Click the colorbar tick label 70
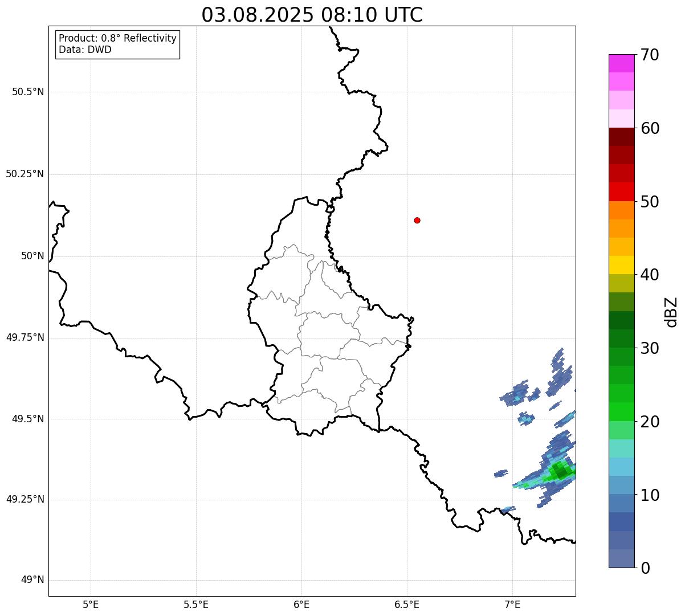 (650, 55)
